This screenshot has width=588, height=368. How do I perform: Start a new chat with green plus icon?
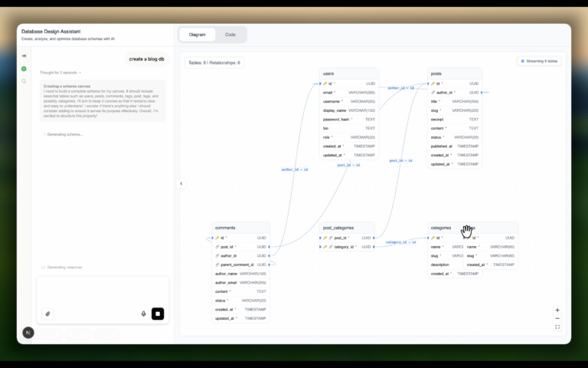[x=24, y=69]
